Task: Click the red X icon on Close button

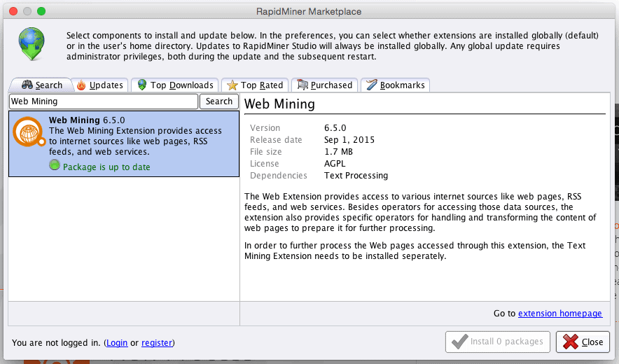Action: [x=571, y=342]
